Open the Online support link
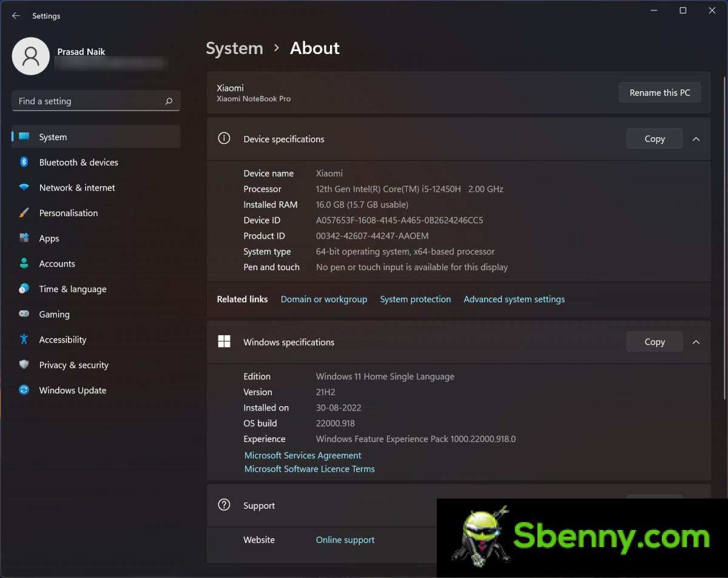Screen dimensions: 728x578 (345, 540)
